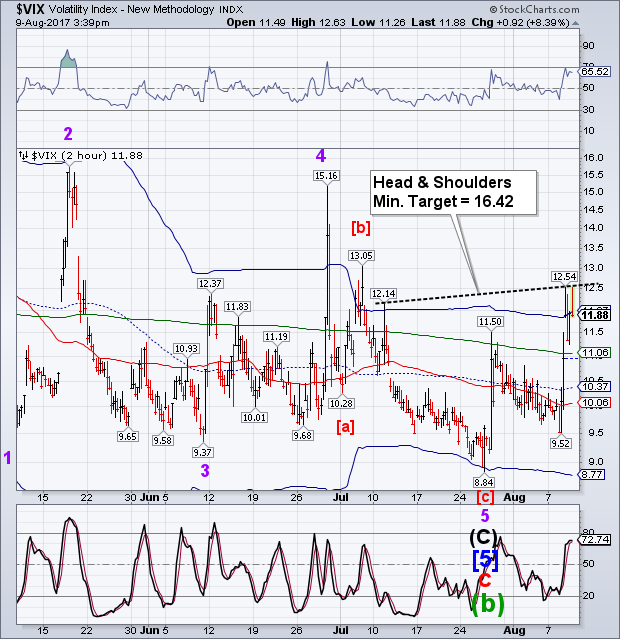Click the green (b) wave label
Viewport: 620px width, 639px height.
(x=487, y=603)
